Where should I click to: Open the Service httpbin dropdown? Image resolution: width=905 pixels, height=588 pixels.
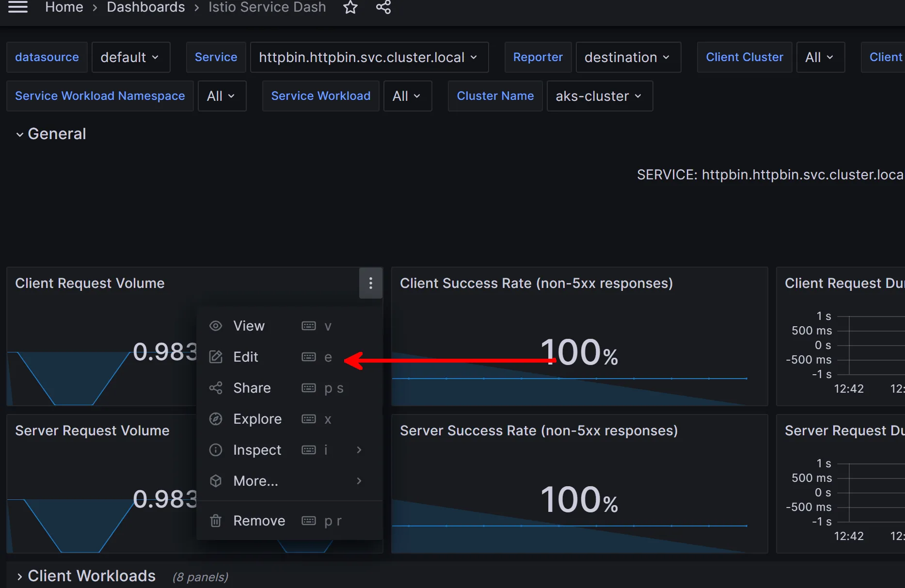coord(368,57)
